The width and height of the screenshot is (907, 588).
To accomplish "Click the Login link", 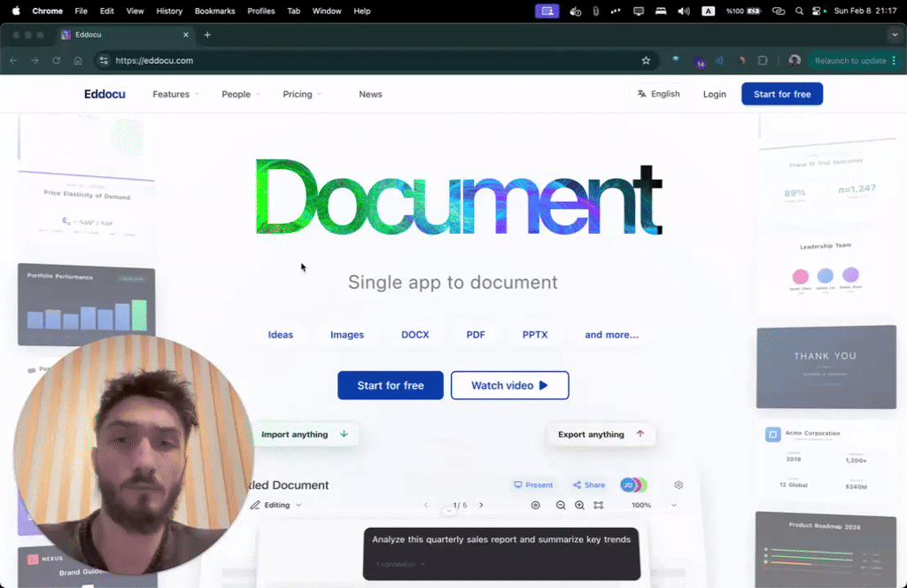I will (715, 94).
